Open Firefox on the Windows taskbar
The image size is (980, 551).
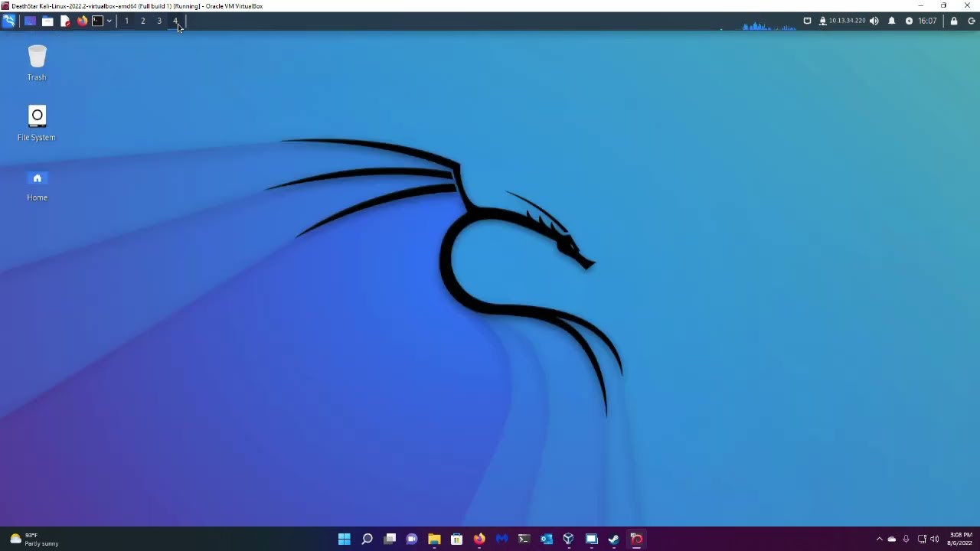click(479, 540)
